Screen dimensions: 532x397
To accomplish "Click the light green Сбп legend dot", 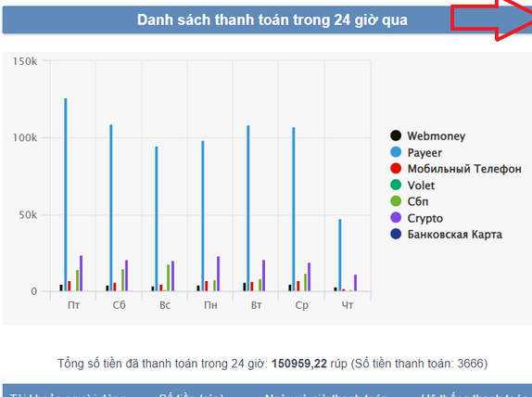I will pyautogui.click(x=396, y=201).
